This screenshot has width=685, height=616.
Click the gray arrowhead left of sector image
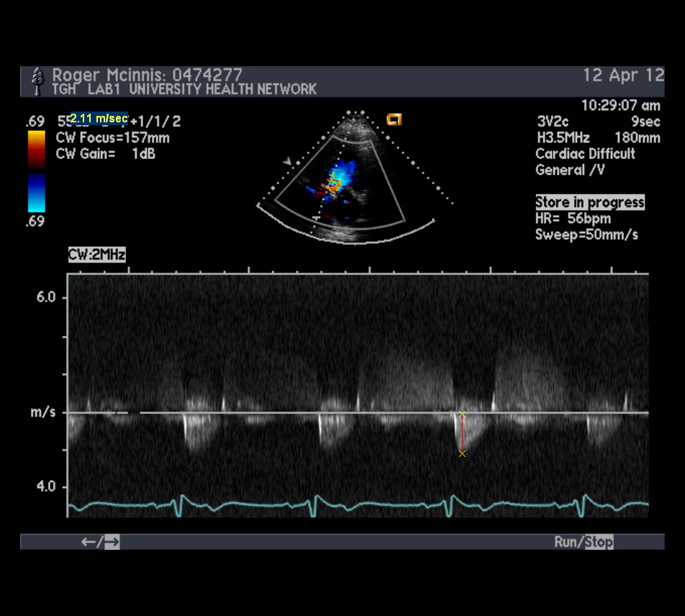[x=288, y=163]
